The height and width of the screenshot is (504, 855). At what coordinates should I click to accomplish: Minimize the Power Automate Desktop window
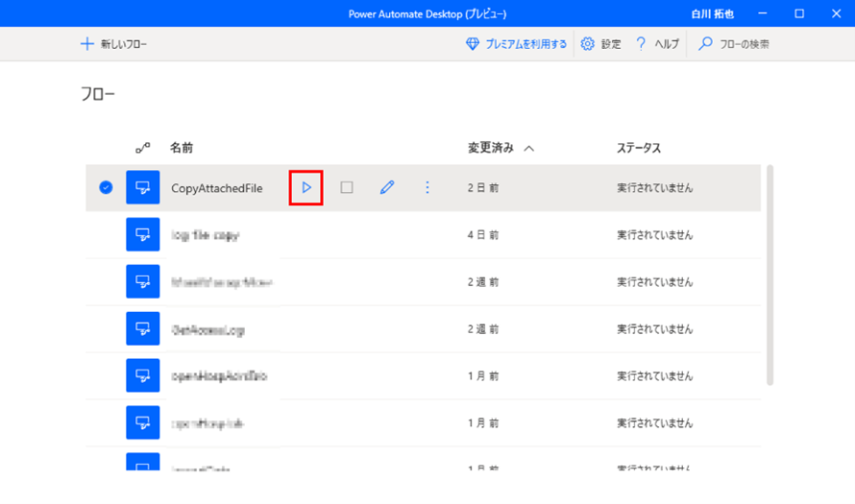[763, 13]
